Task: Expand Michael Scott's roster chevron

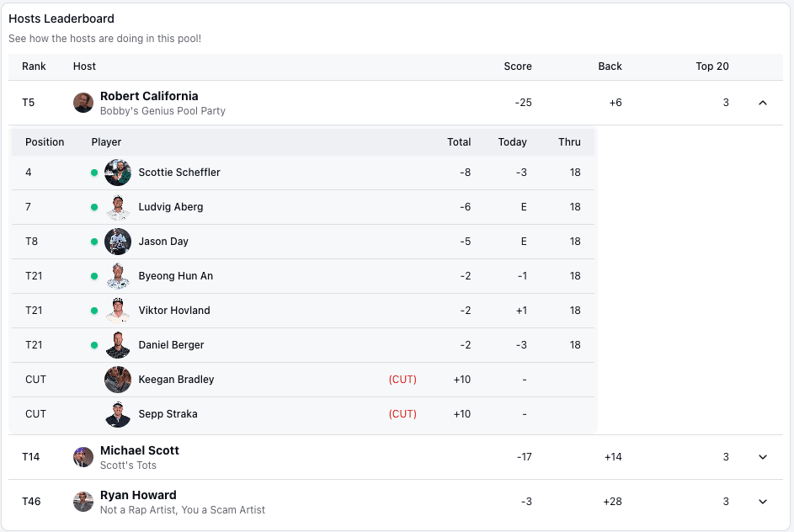Action: pos(763,457)
